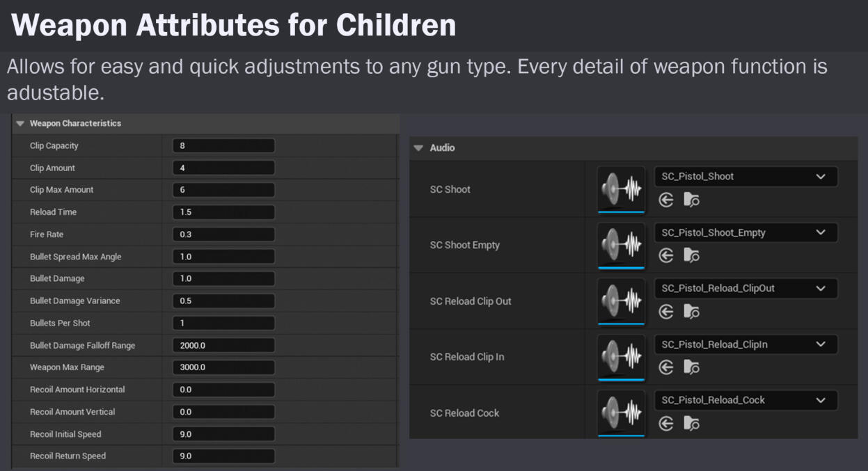Browse to SC Shoot Empty asset
Image resolution: width=868 pixels, height=471 pixels.
click(x=691, y=256)
